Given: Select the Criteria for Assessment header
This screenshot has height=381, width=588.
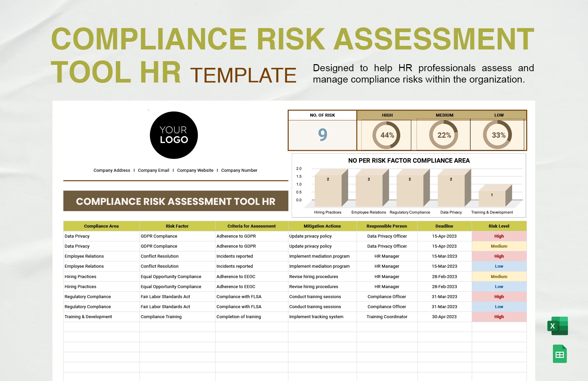Looking at the screenshot, I should coord(252,226).
